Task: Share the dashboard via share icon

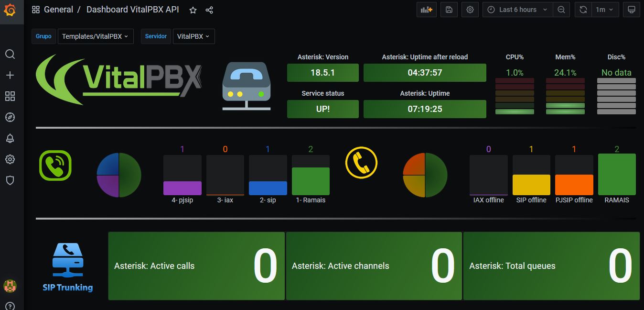Action: (x=209, y=10)
